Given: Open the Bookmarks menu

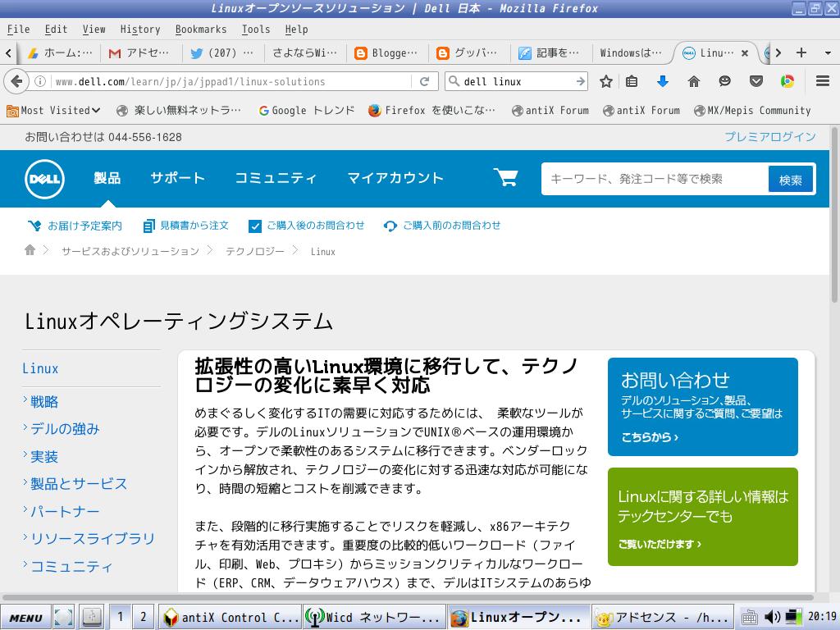Looking at the screenshot, I should point(201,30).
